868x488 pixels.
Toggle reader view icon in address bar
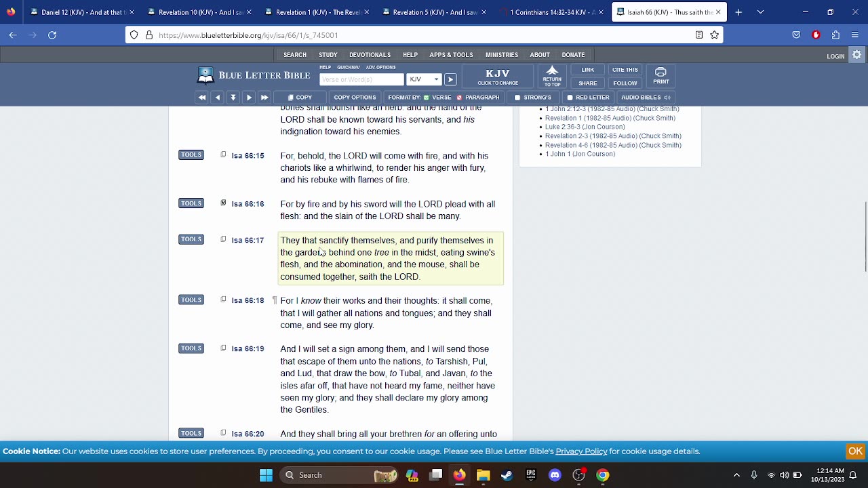coord(699,35)
